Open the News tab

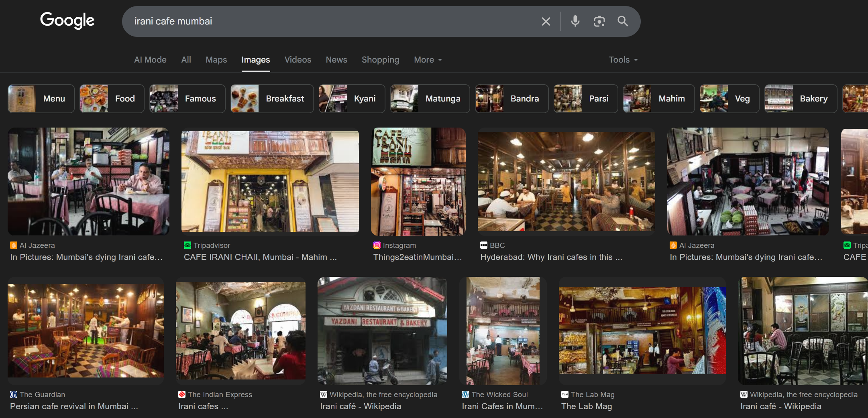click(336, 60)
